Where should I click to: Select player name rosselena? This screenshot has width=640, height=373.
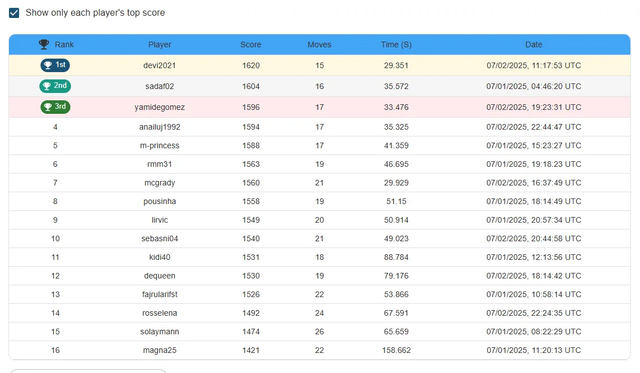[x=160, y=313]
